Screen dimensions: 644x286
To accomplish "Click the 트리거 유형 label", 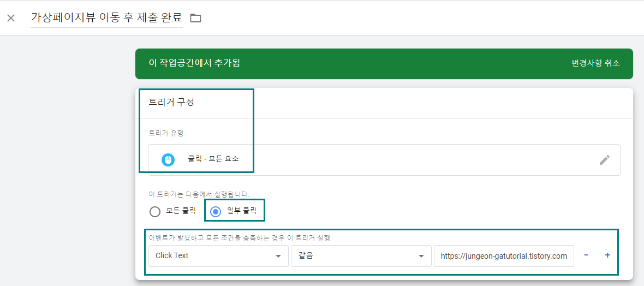I will pyautogui.click(x=166, y=133).
